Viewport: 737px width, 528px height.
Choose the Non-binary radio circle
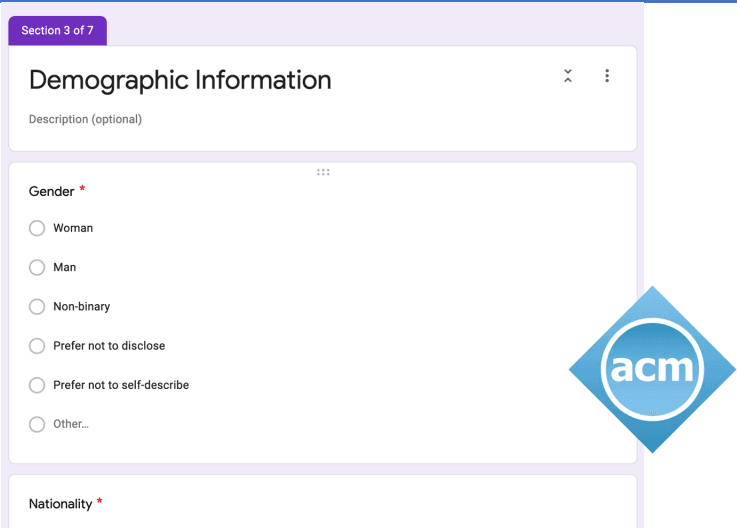[x=37, y=306]
